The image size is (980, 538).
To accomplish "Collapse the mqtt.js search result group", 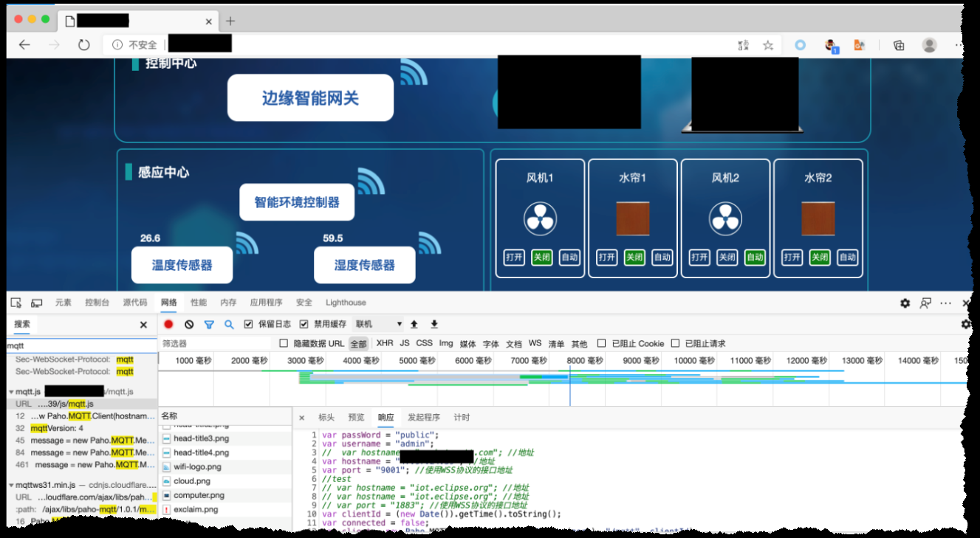I will [x=11, y=391].
